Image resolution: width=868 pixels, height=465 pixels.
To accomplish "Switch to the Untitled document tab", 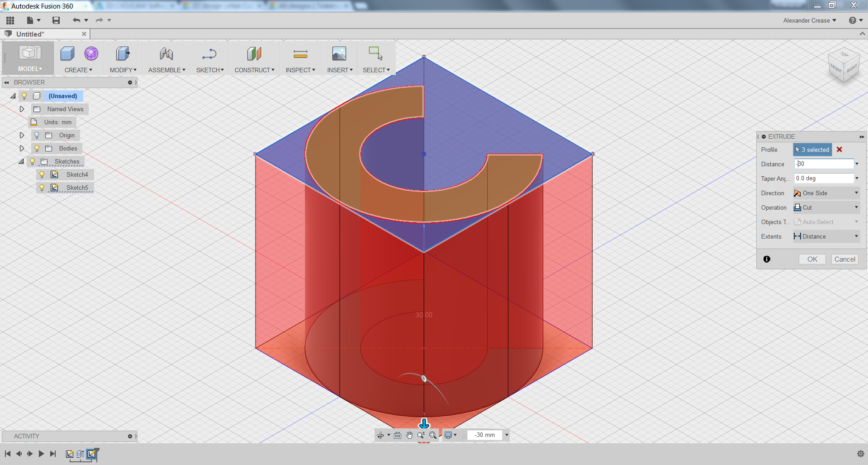I will [29, 34].
